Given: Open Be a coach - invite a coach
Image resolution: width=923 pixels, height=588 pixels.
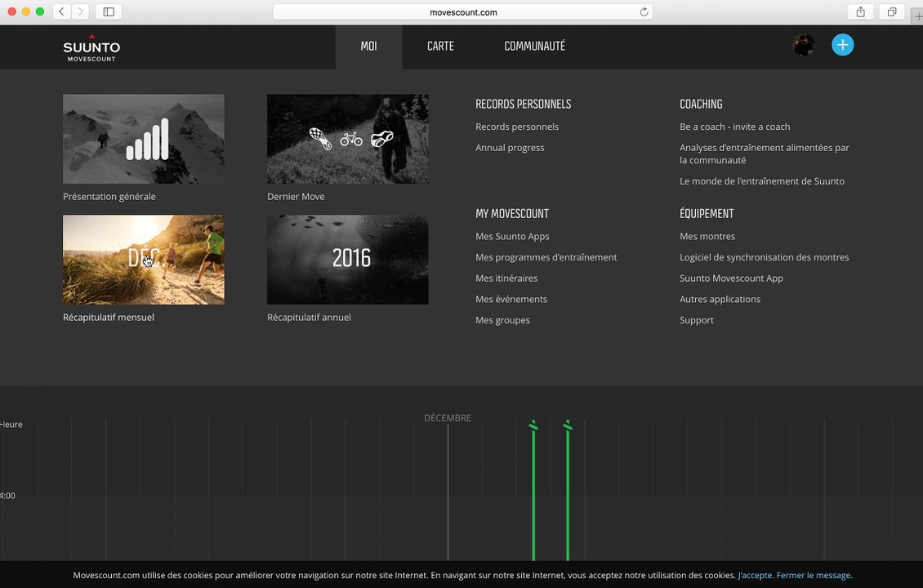Looking at the screenshot, I should [735, 127].
